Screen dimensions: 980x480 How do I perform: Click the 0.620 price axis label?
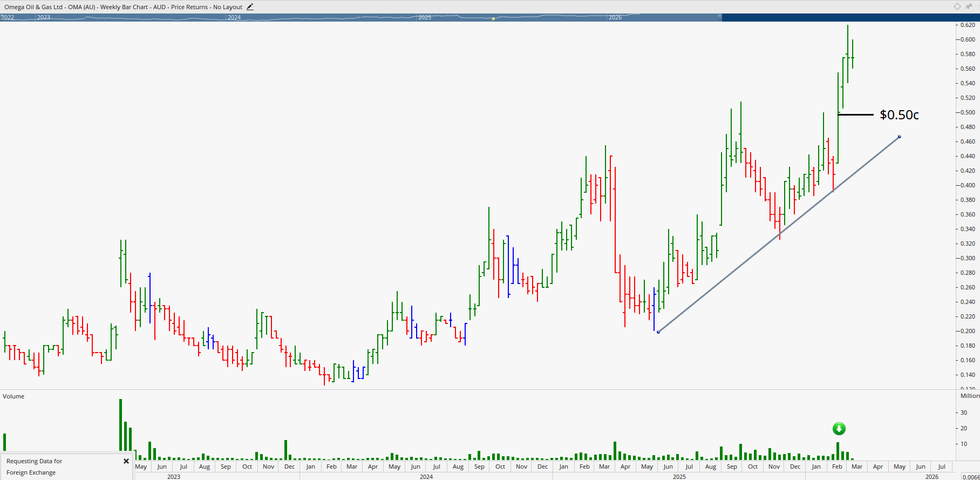coord(968,25)
